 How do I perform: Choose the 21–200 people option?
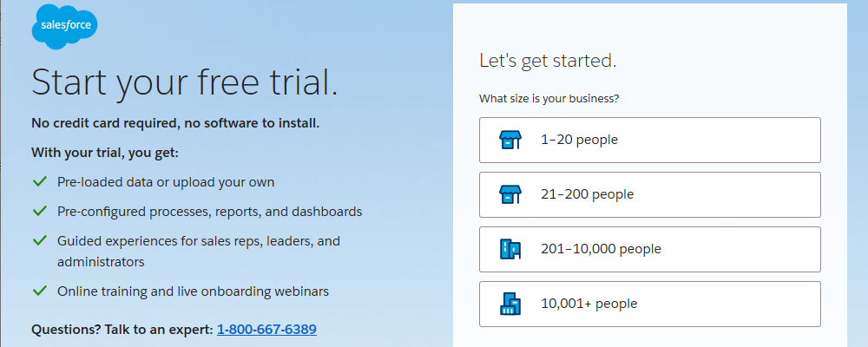pos(649,194)
